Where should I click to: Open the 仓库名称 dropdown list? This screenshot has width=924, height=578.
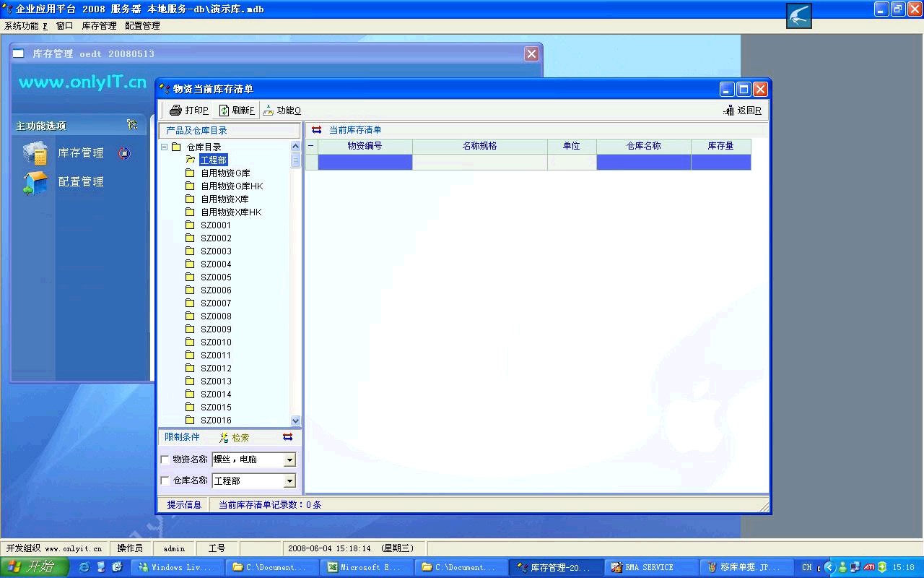point(289,481)
